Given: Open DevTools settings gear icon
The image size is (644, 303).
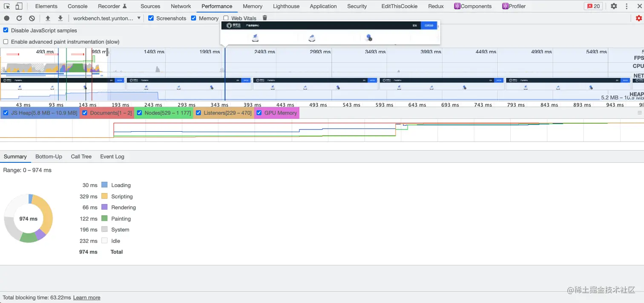Looking at the screenshot, I should click(614, 6).
